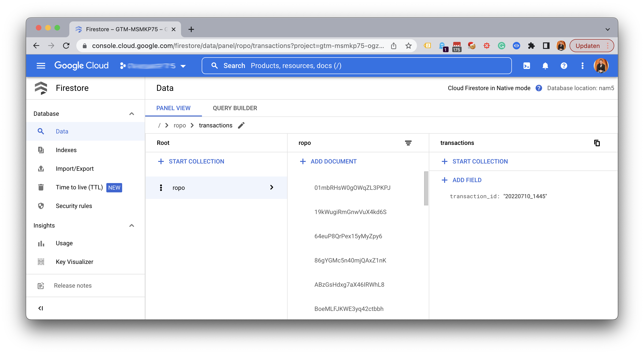644x354 pixels.
Task: Collapse the Insights sidebar section
Action: point(131,225)
